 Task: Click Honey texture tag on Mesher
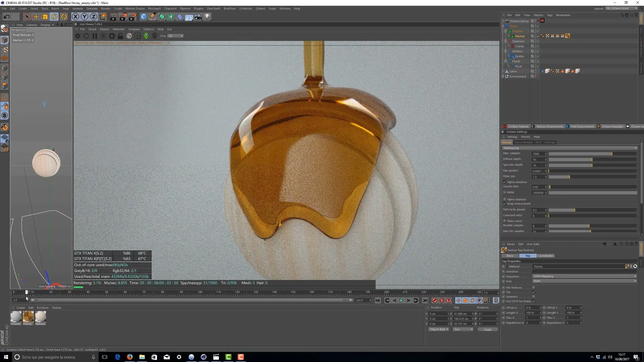pos(568,36)
